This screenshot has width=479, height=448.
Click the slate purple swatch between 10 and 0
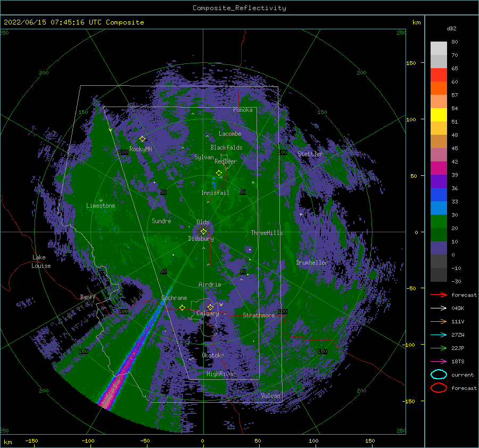[439, 248]
